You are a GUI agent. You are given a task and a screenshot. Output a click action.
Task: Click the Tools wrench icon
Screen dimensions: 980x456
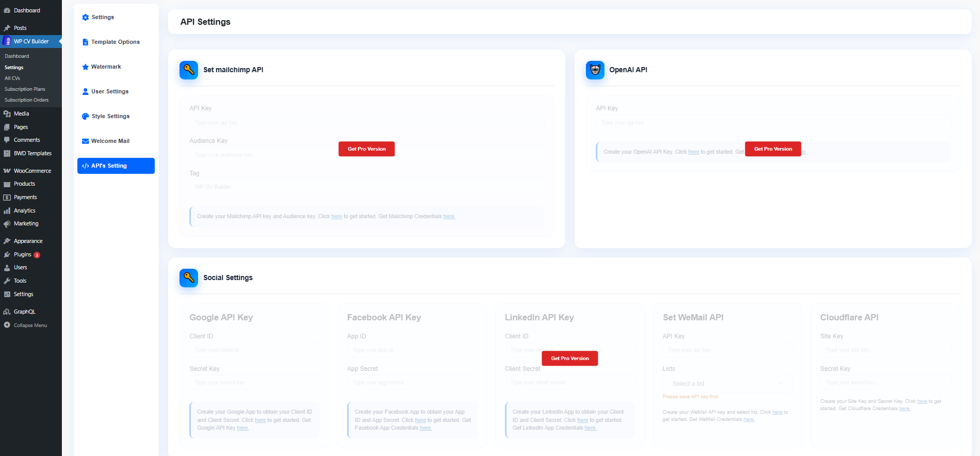(7, 281)
